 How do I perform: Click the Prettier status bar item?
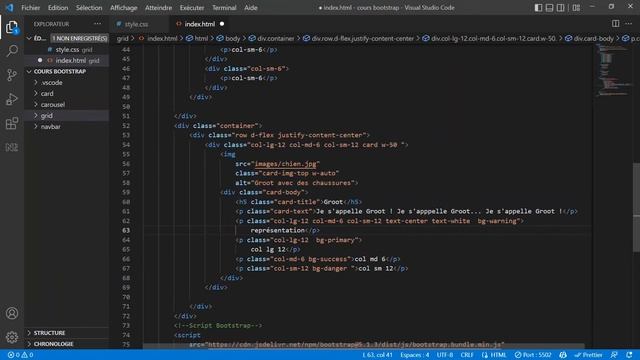click(588, 355)
